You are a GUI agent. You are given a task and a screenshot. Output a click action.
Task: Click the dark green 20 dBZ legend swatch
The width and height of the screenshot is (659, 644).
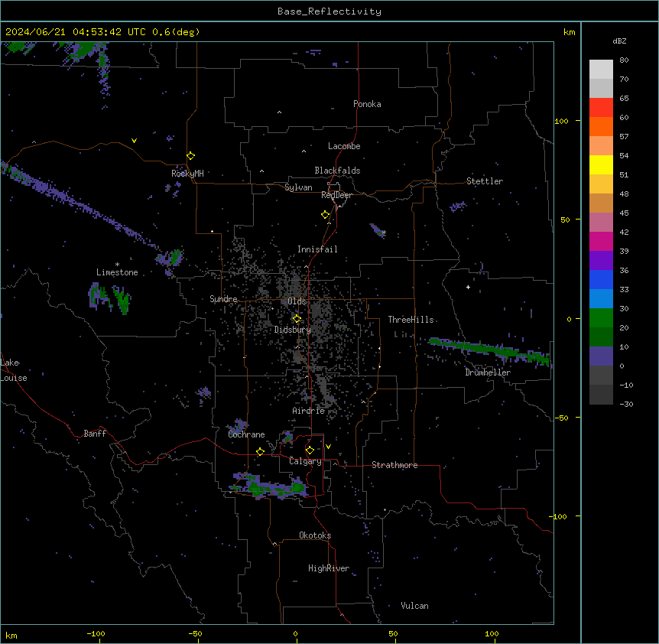click(601, 337)
